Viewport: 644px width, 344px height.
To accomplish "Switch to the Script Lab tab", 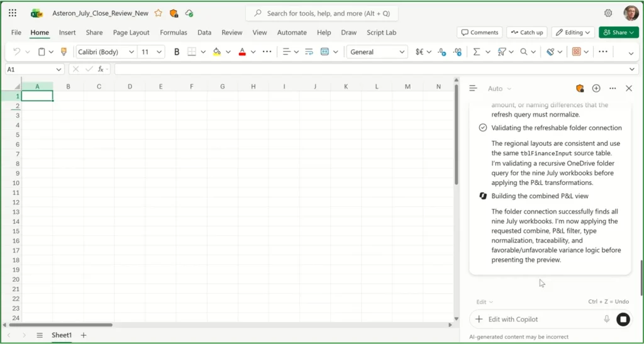I will 382,33.
